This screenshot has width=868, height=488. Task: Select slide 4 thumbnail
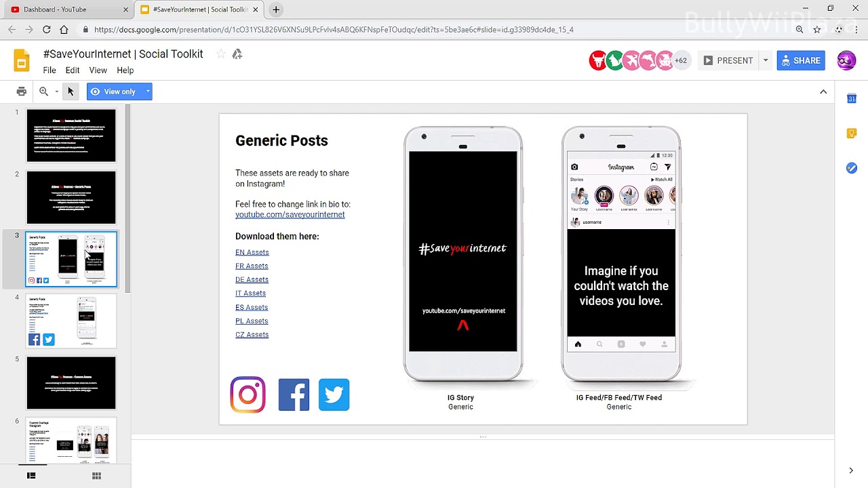[71, 321]
